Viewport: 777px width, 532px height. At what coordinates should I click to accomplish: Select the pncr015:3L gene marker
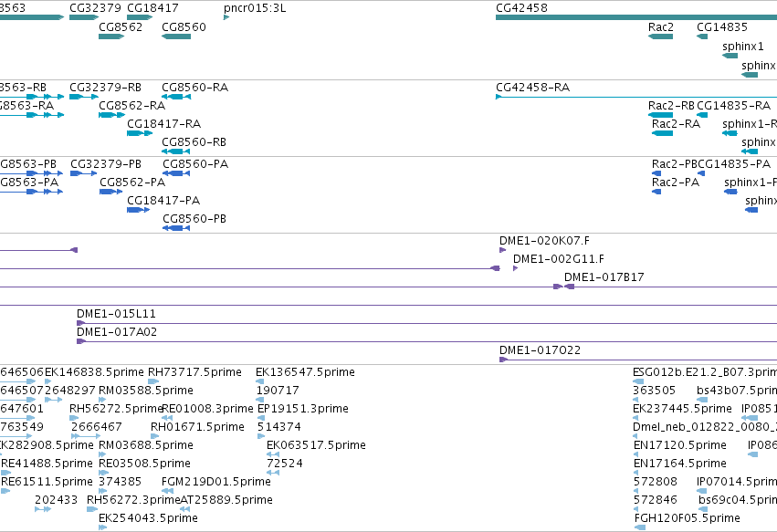click(226, 17)
